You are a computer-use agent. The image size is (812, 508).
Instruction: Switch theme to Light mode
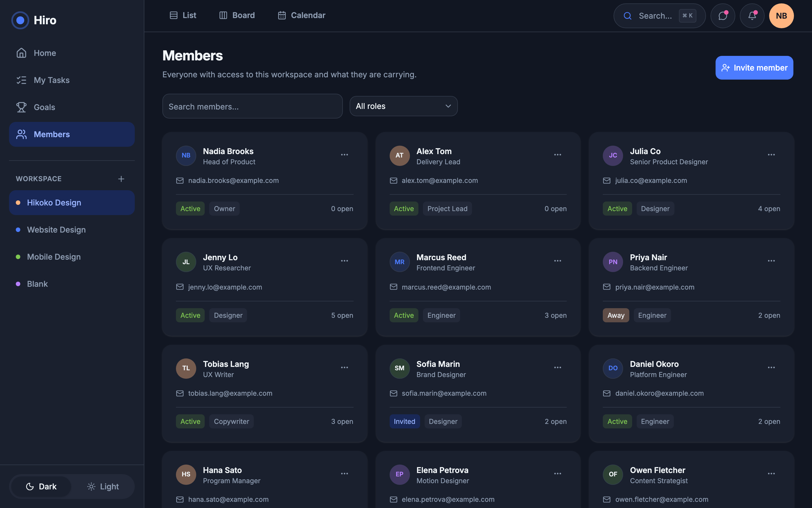[103, 487]
